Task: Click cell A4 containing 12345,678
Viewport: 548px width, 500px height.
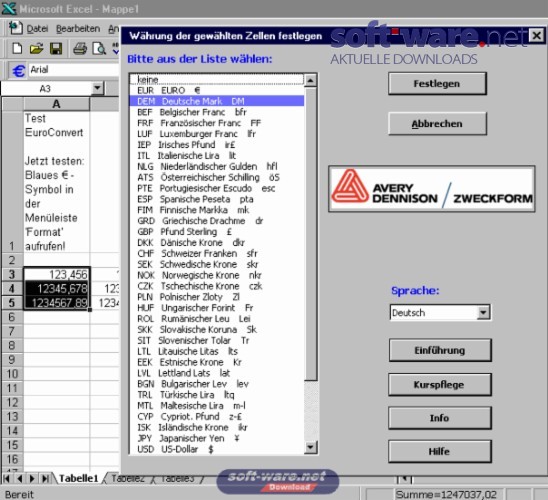Action: click(x=57, y=289)
